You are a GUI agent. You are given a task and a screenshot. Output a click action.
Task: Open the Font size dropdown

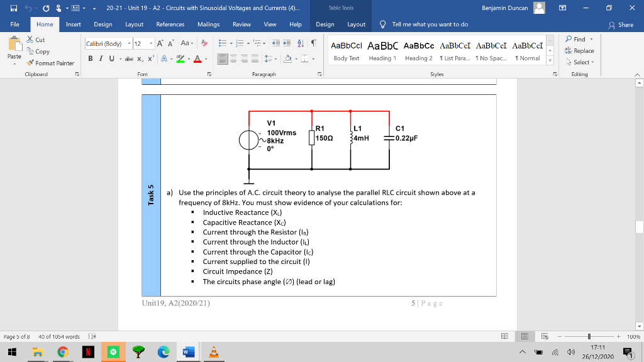pos(151,43)
